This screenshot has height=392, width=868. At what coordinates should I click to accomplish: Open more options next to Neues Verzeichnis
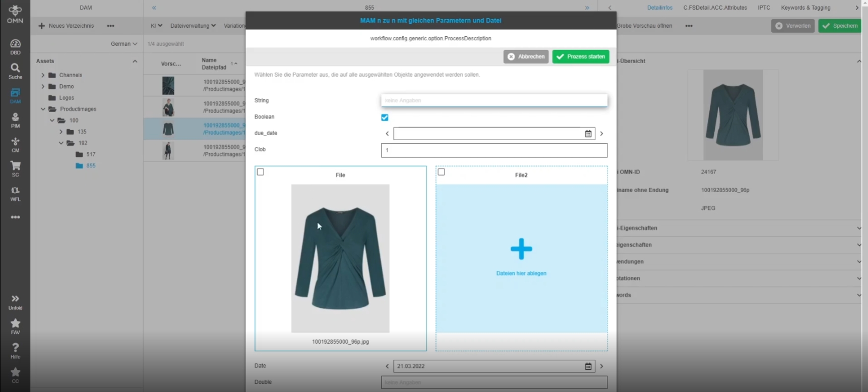tap(110, 26)
